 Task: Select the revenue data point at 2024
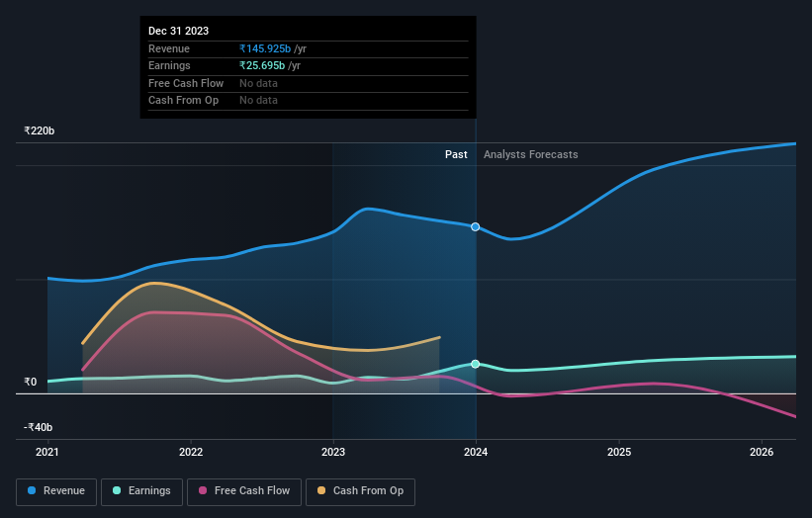tap(475, 226)
